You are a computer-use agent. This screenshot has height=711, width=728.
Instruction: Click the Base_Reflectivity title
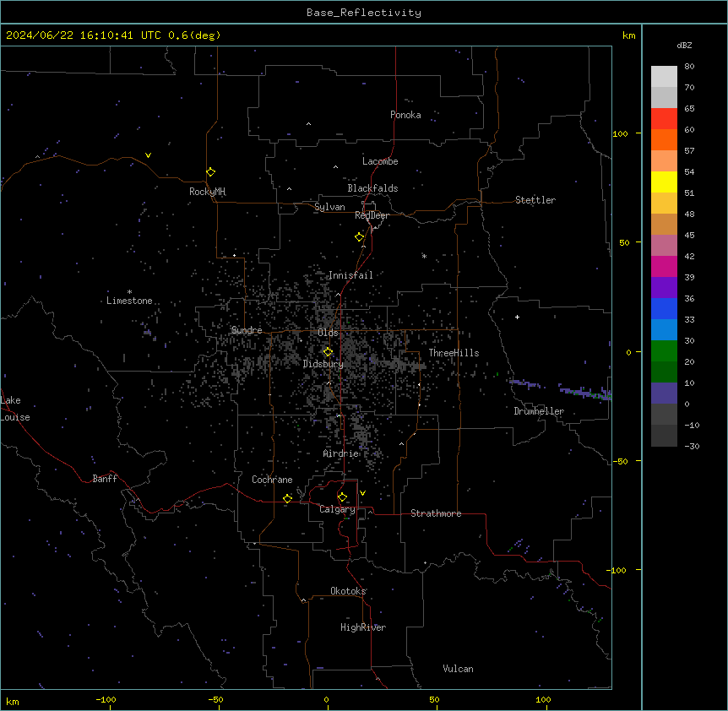point(364,13)
